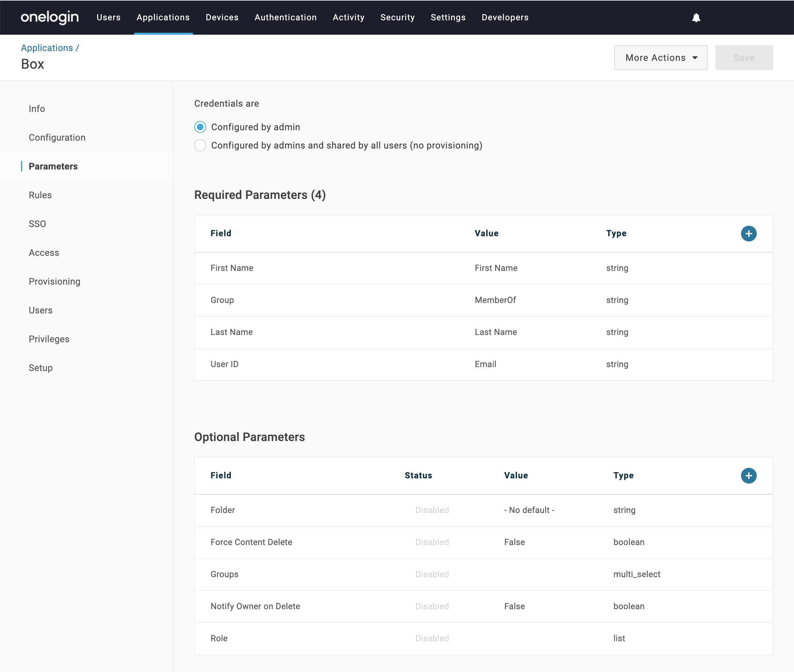Click the False value of Force Content Delete
The height and width of the screenshot is (672, 794).
(514, 542)
